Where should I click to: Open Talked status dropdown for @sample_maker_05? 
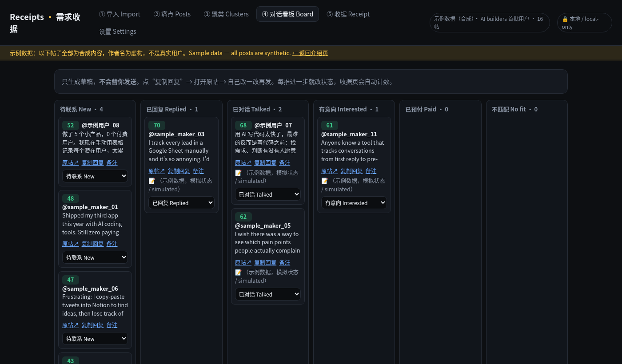click(268, 294)
